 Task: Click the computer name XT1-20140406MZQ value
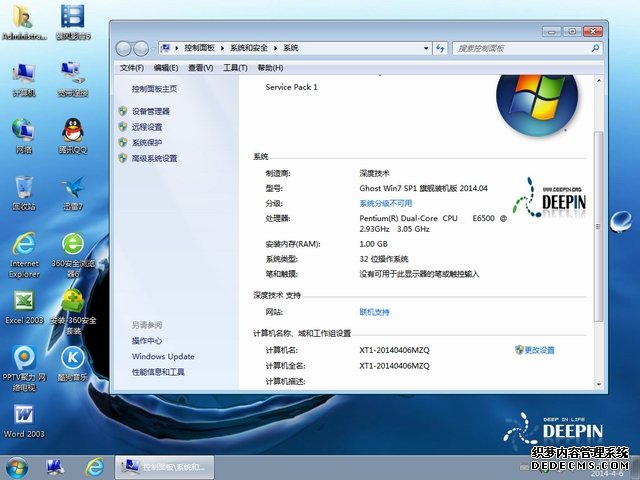394,350
